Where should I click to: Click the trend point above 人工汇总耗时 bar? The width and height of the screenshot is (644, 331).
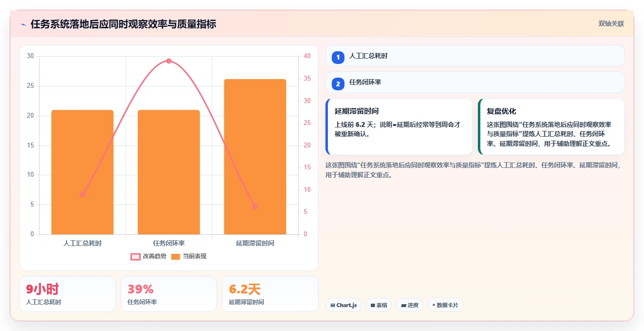pos(83,194)
